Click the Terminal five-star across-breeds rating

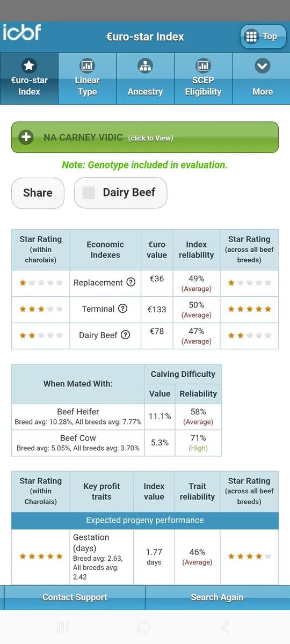(x=249, y=309)
